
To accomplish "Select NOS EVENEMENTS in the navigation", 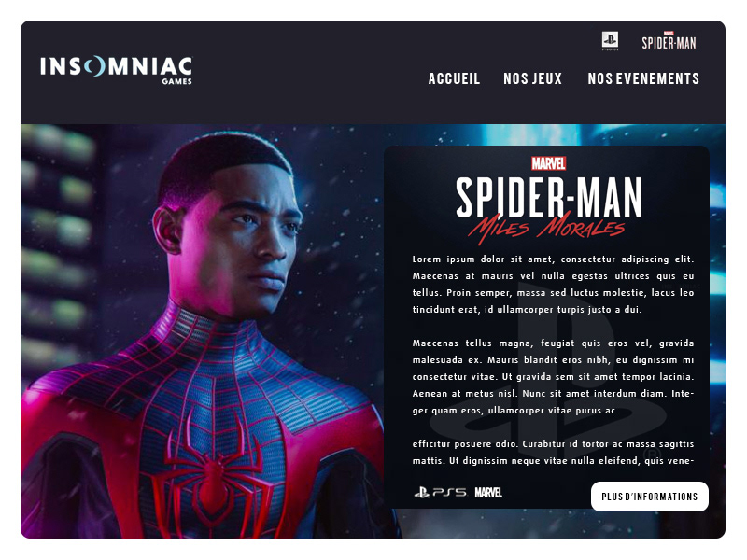I will [x=643, y=78].
